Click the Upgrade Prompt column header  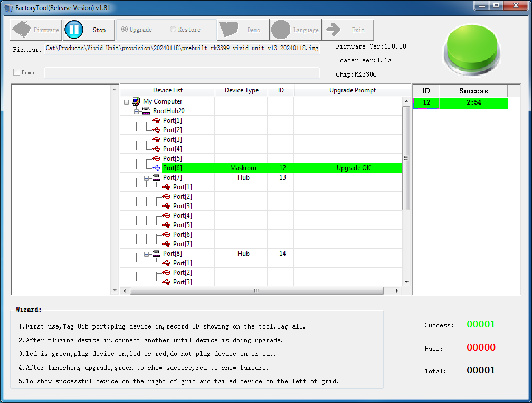[x=352, y=90]
